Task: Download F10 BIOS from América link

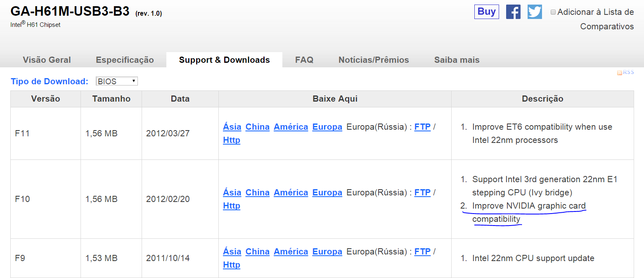Action: coord(291,192)
